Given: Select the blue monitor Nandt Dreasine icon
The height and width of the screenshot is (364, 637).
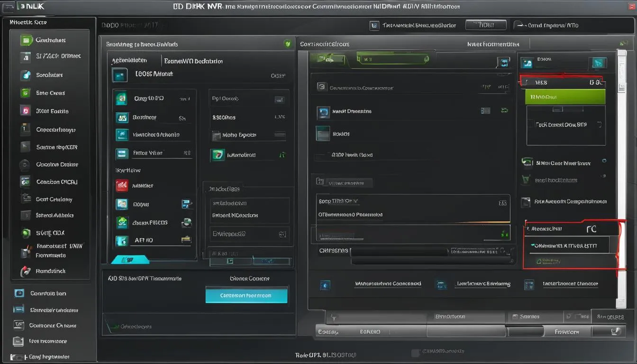Looking at the screenshot, I should (323, 112).
